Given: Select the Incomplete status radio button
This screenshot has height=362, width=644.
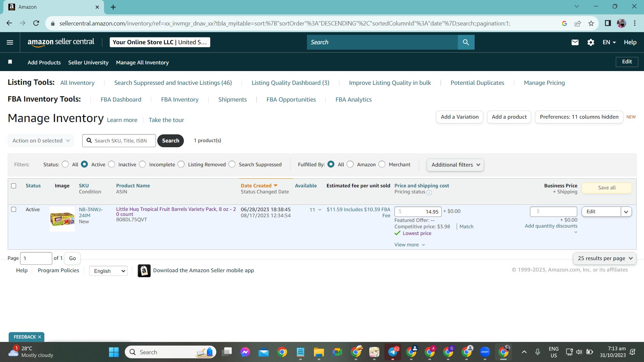Looking at the screenshot, I should point(143,164).
